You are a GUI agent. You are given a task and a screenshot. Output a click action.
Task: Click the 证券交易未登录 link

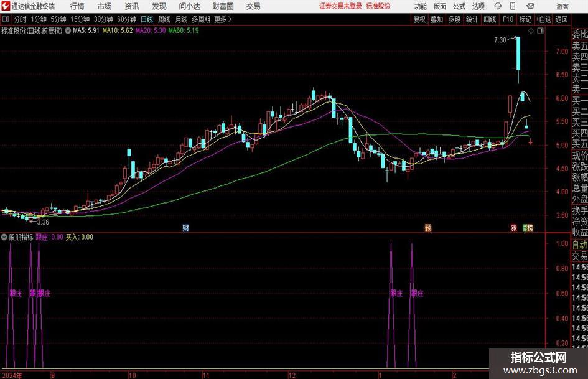(x=340, y=6)
